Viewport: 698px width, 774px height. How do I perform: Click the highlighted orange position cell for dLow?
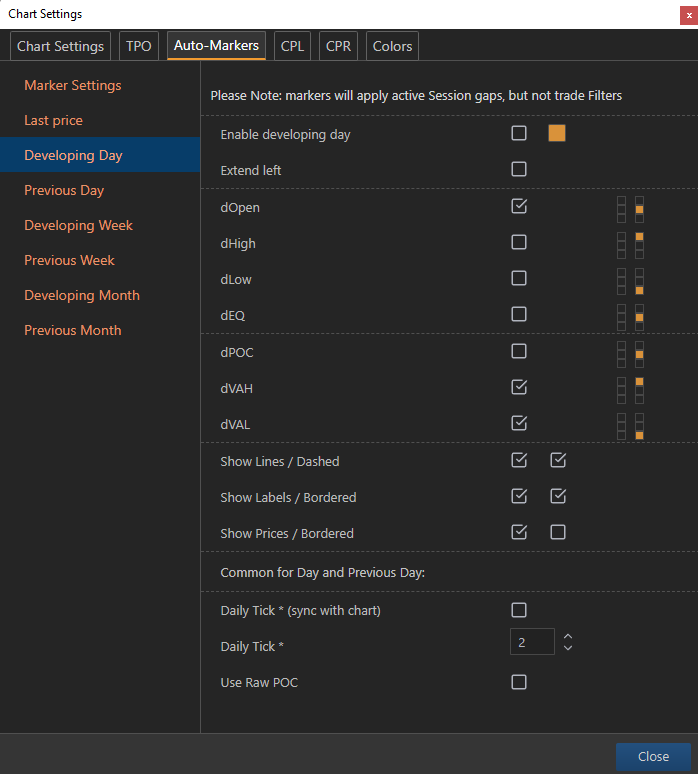(639, 290)
